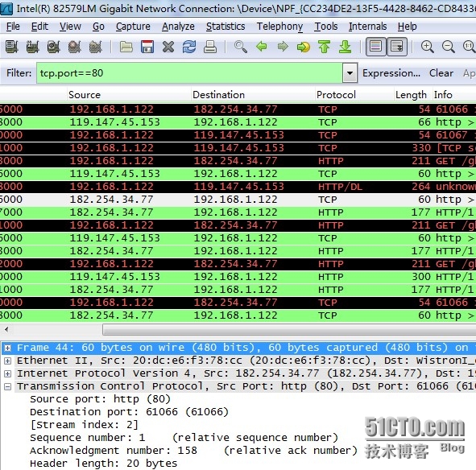
Task: Reset zoom to normal size
Action: pos(469,47)
